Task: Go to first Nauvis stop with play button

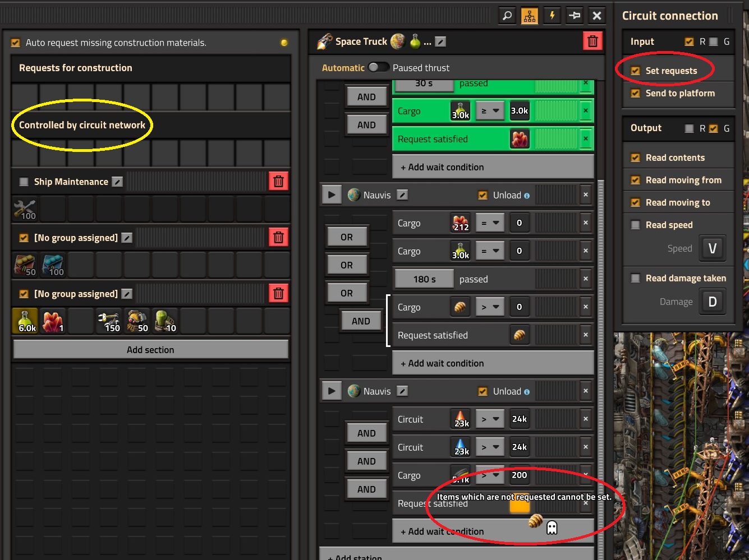Action: tap(332, 195)
